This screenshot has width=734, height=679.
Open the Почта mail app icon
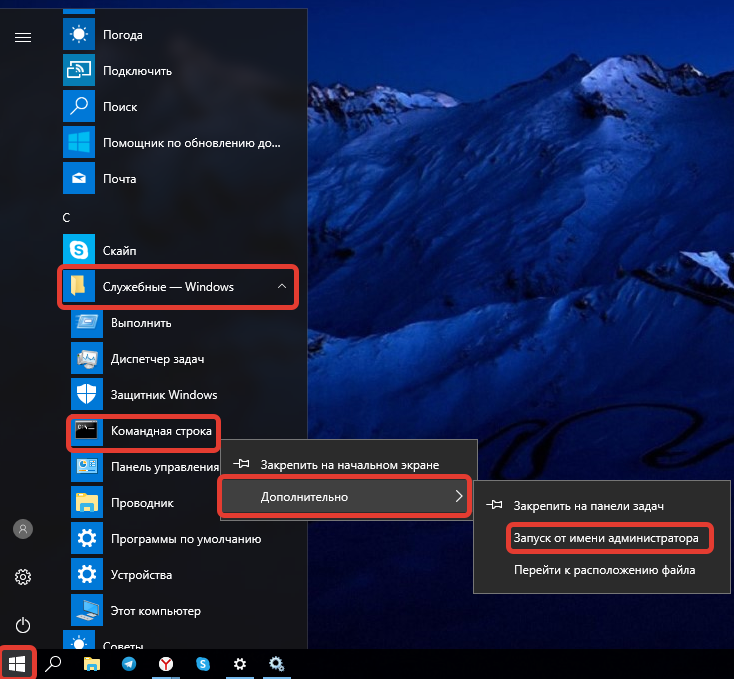tap(79, 178)
